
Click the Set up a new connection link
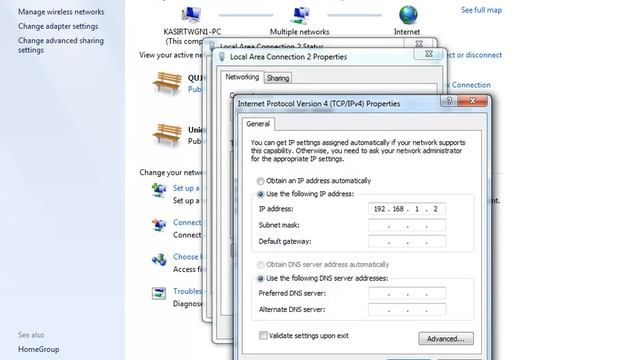(x=187, y=188)
